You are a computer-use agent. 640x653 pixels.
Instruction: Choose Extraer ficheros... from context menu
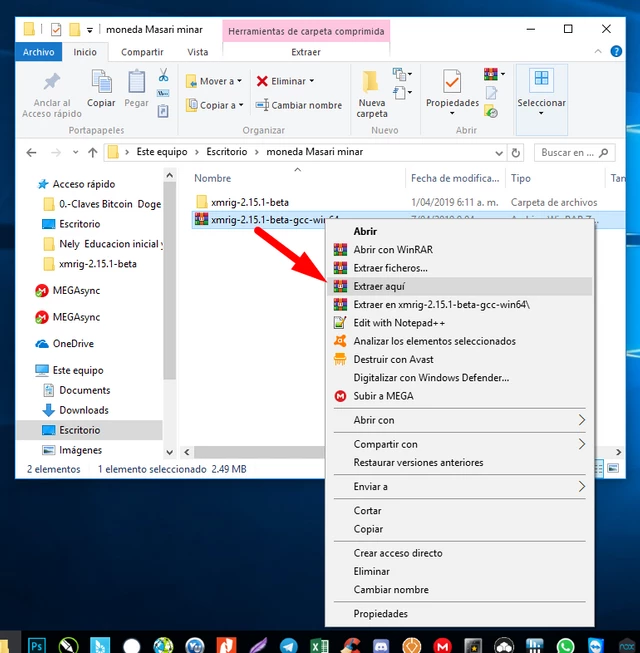point(460,268)
